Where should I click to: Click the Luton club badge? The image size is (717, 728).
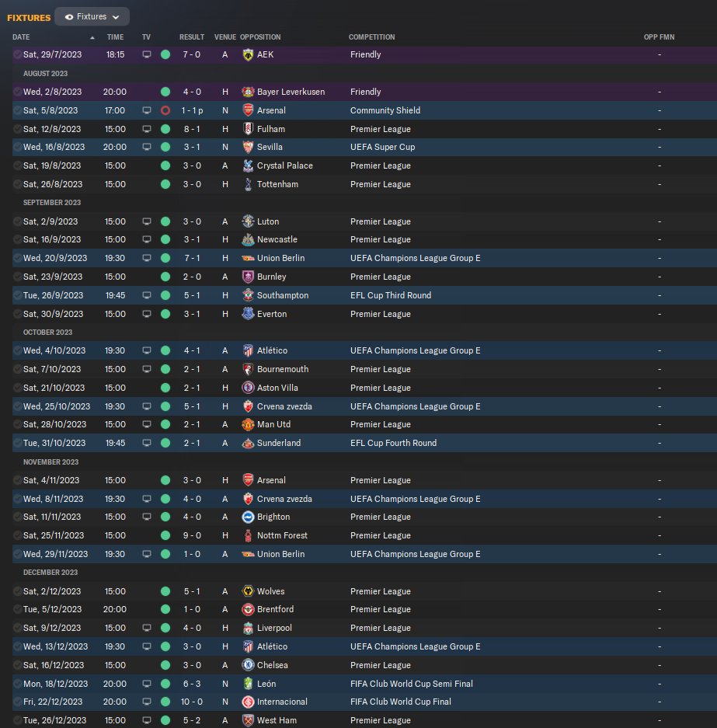click(x=249, y=221)
